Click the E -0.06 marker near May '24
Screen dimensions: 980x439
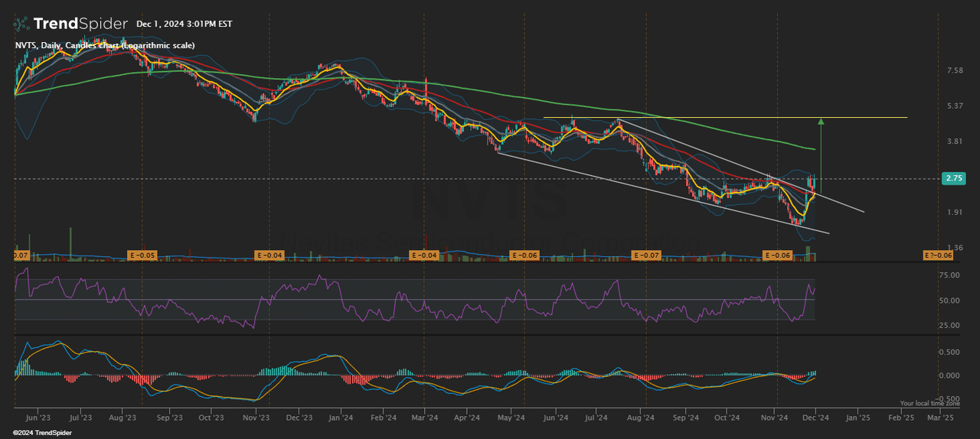pyautogui.click(x=523, y=255)
